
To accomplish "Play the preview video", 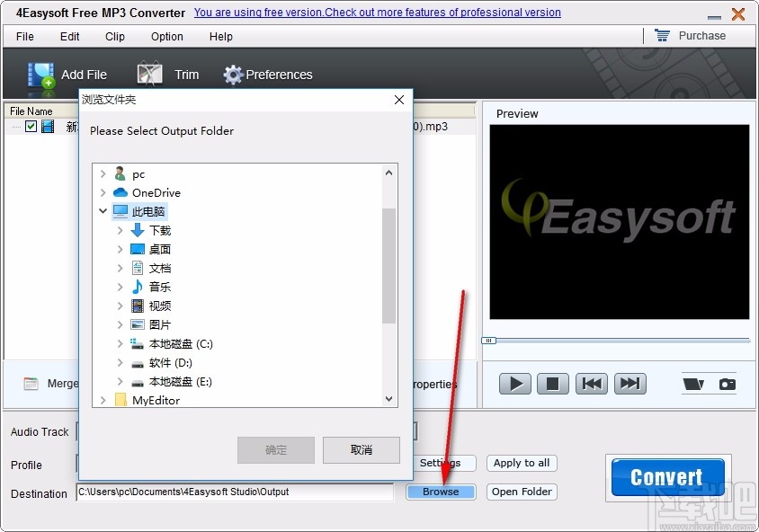I will (513, 383).
